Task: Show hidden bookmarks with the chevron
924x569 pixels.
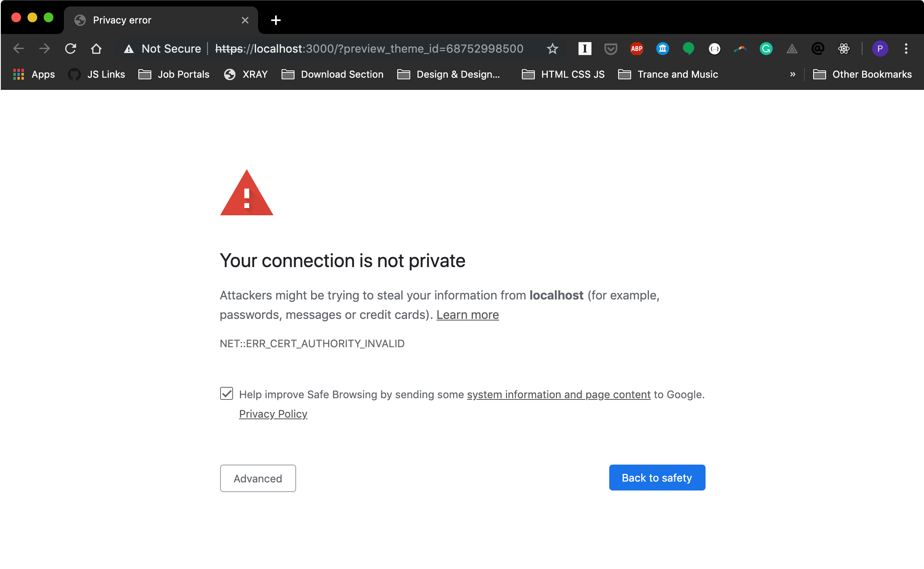Action: tap(793, 74)
